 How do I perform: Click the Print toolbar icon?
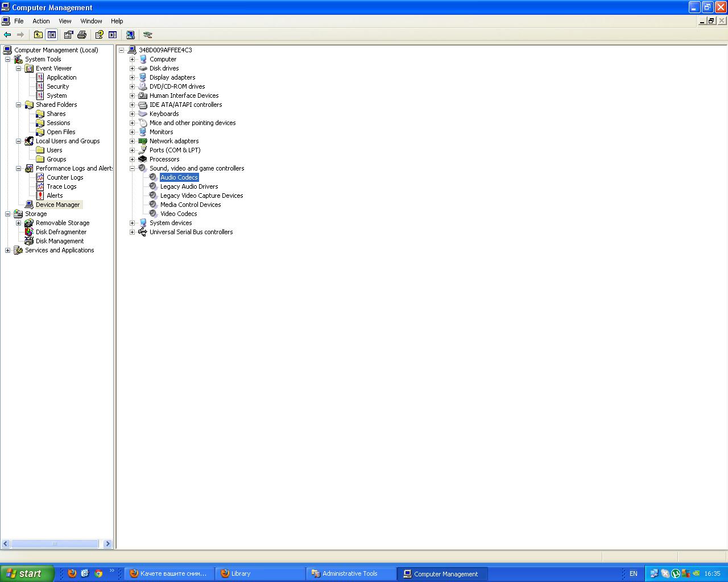click(82, 35)
